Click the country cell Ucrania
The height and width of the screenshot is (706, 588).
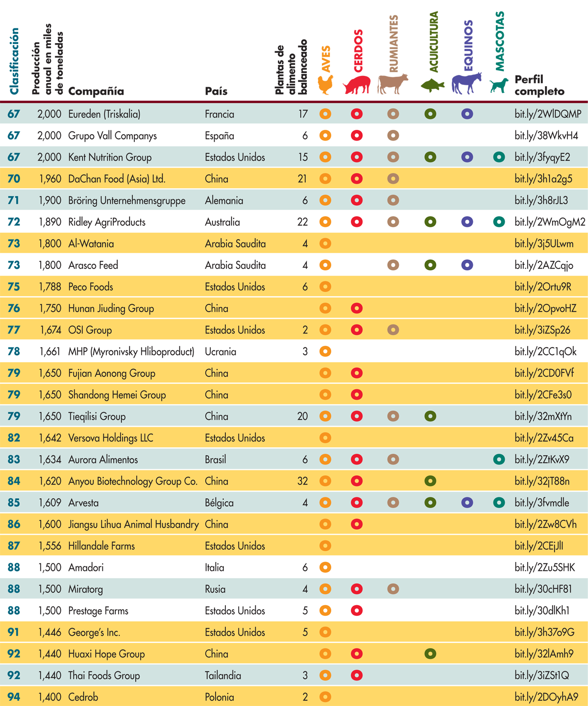tap(220, 351)
